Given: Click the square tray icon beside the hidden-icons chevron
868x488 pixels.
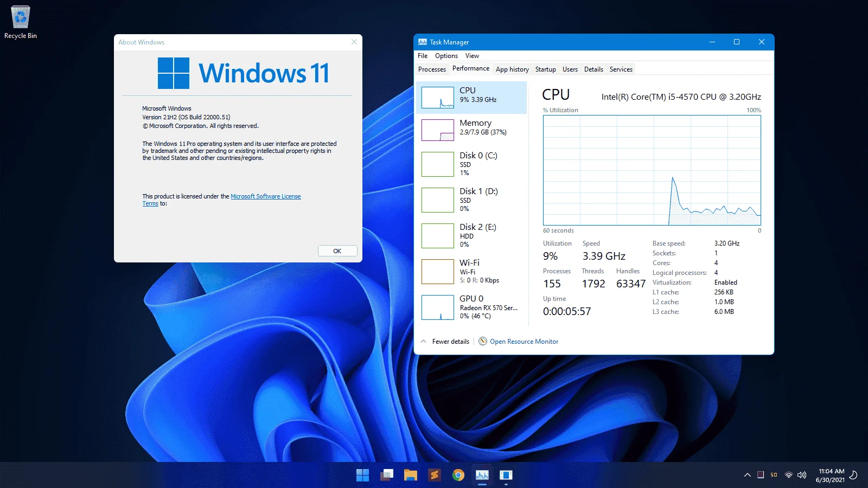Looking at the screenshot, I should (761, 475).
